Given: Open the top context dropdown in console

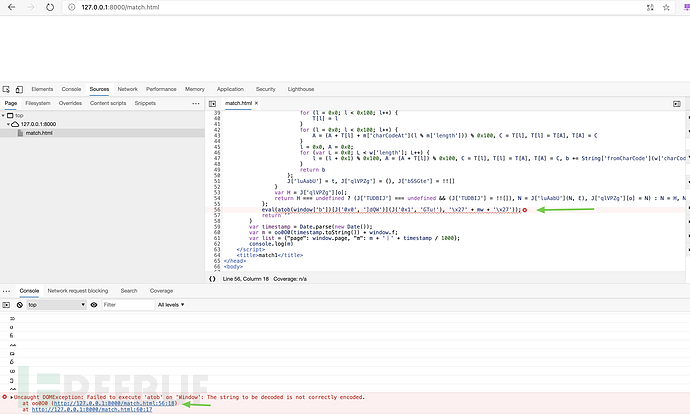Looking at the screenshot, I should [55, 304].
